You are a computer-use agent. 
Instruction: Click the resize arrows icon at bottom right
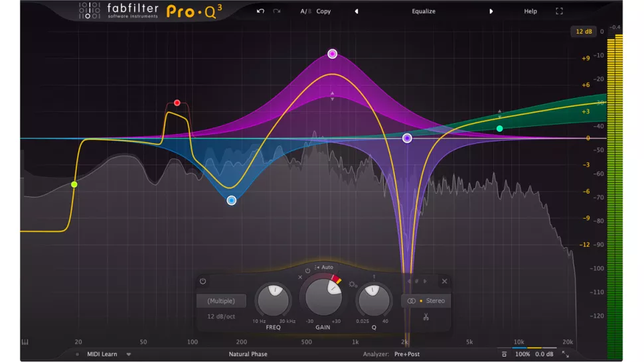point(566,355)
